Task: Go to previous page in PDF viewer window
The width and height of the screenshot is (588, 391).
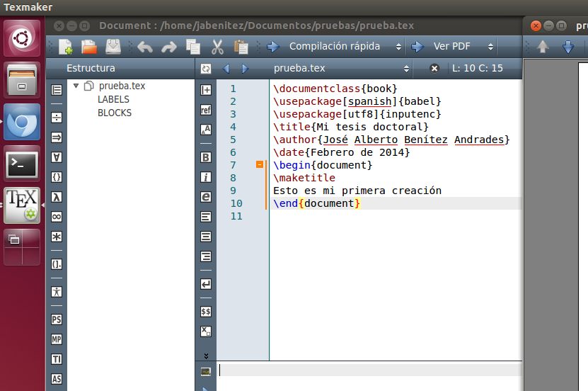Action: pos(543,47)
